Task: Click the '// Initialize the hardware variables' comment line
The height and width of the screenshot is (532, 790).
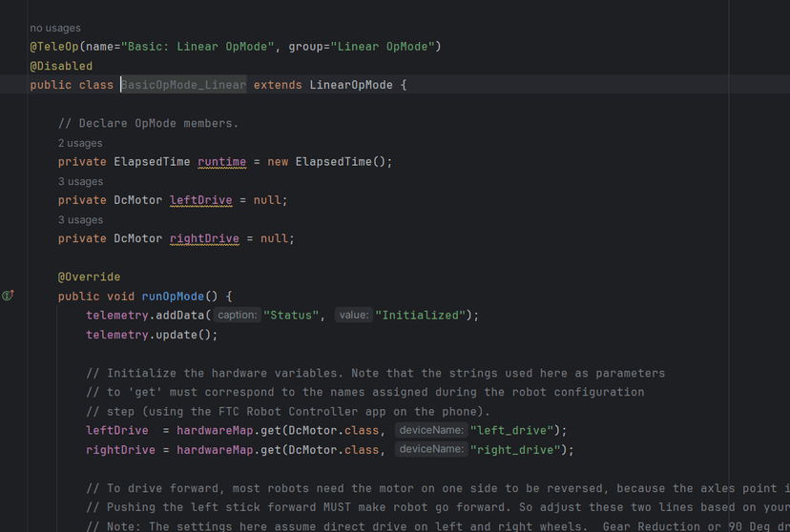Action: [x=375, y=374]
